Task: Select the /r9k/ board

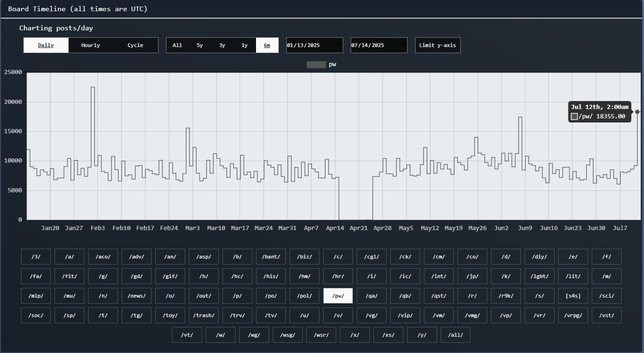Action: pyautogui.click(x=506, y=296)
